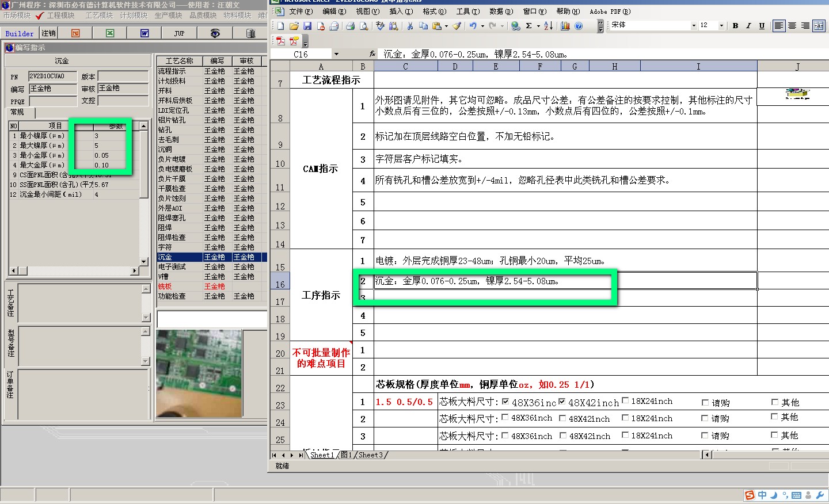Click the Excel formula bar text
829x504 pixels.
tap(475, 54)
